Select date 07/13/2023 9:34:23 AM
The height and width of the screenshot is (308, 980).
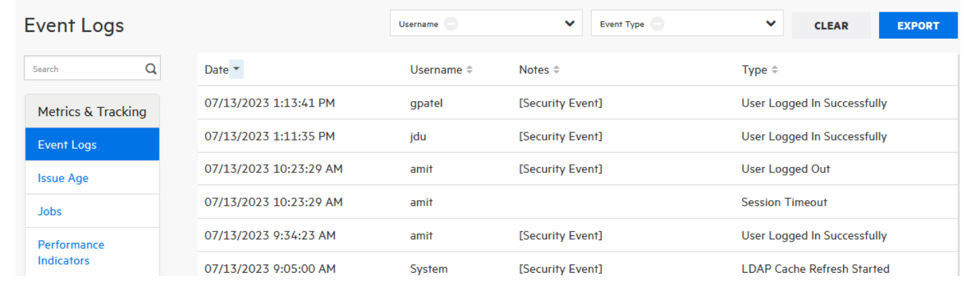click(270, 235)
